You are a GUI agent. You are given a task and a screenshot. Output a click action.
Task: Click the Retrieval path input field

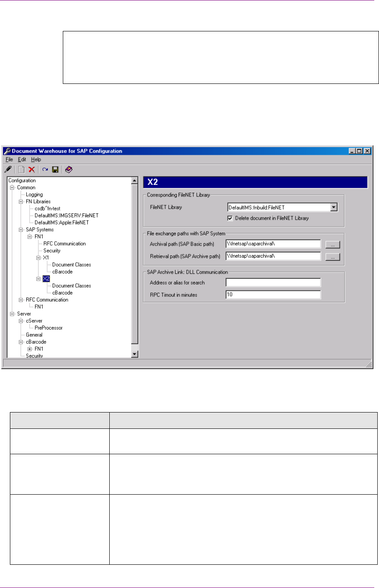click(x=273, y=257)
